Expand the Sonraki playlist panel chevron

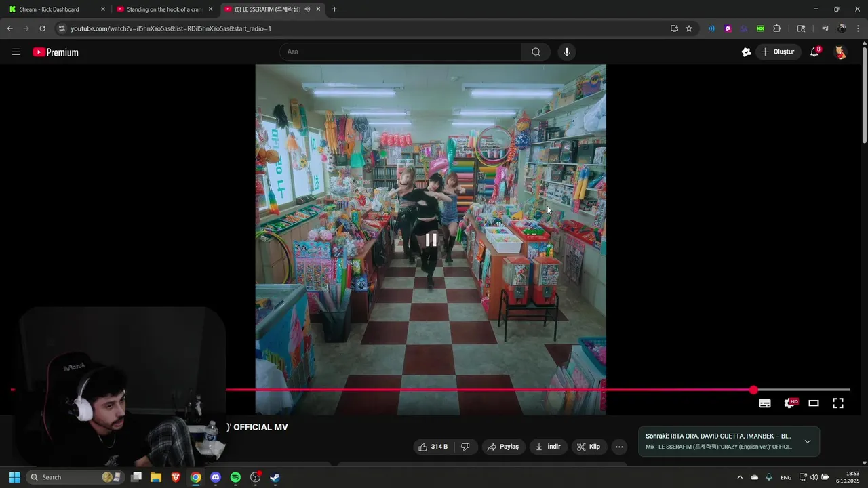point(808,441)
